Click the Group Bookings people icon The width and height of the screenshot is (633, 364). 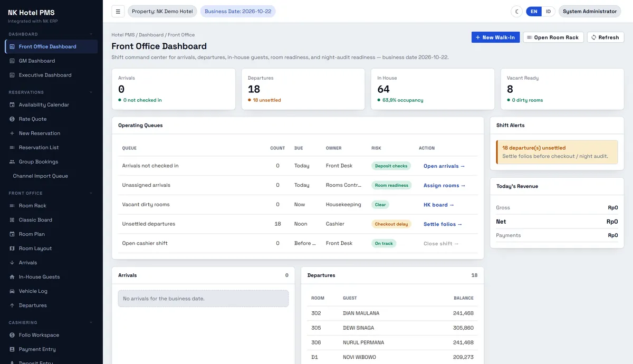coord(12,161)
